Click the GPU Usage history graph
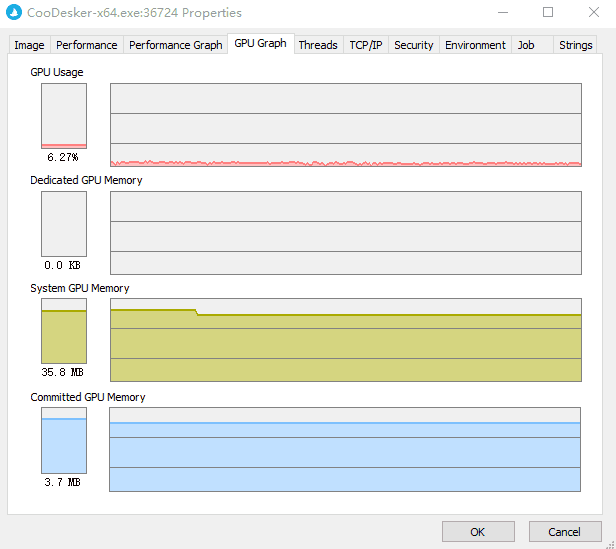Viewport: 616px width, 549px height. point(345,125)
